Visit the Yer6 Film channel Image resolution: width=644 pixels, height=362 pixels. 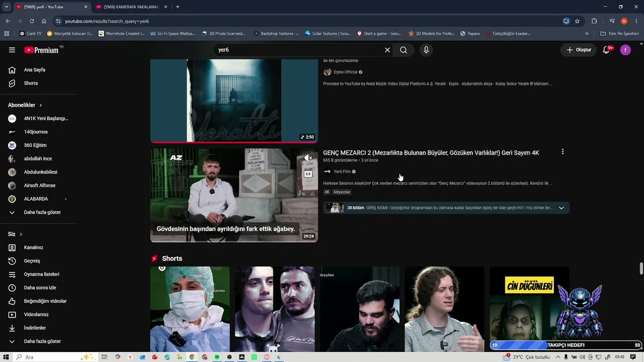(x=342, y=171)
